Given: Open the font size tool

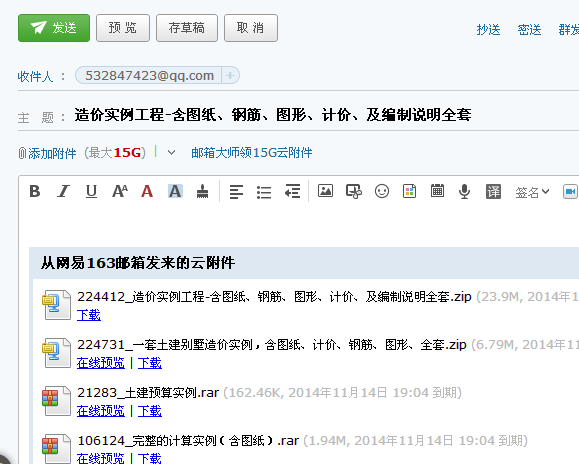Looking at the screenshot, I should (120, 191).
